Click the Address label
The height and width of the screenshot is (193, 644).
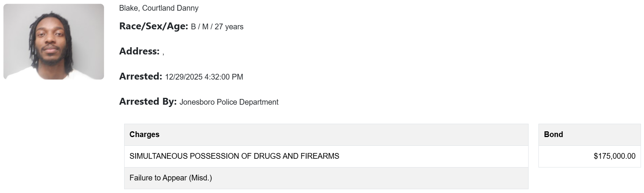tap(139, 51)
